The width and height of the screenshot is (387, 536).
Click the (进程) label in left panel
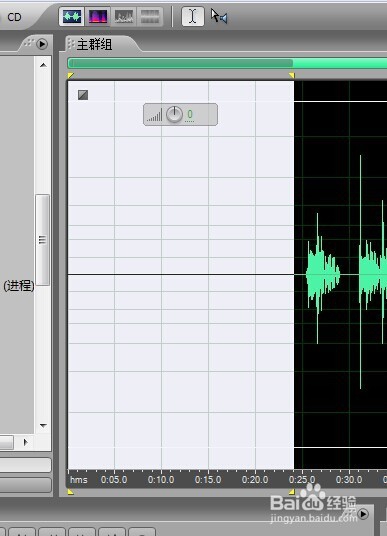click(19, 286)
